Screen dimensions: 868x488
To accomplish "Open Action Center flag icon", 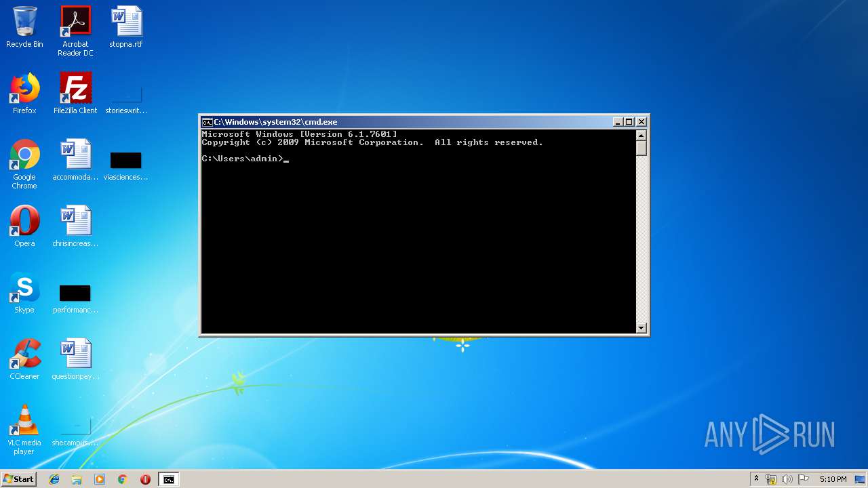I will (x=804, y=479).
